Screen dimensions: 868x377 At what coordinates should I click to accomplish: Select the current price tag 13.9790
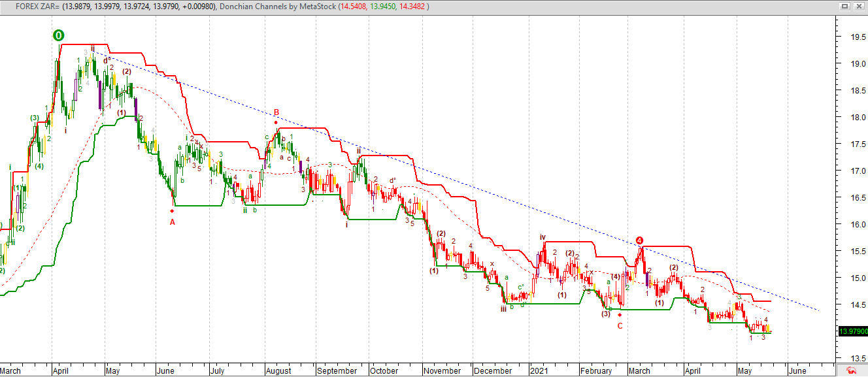point(853,332)
